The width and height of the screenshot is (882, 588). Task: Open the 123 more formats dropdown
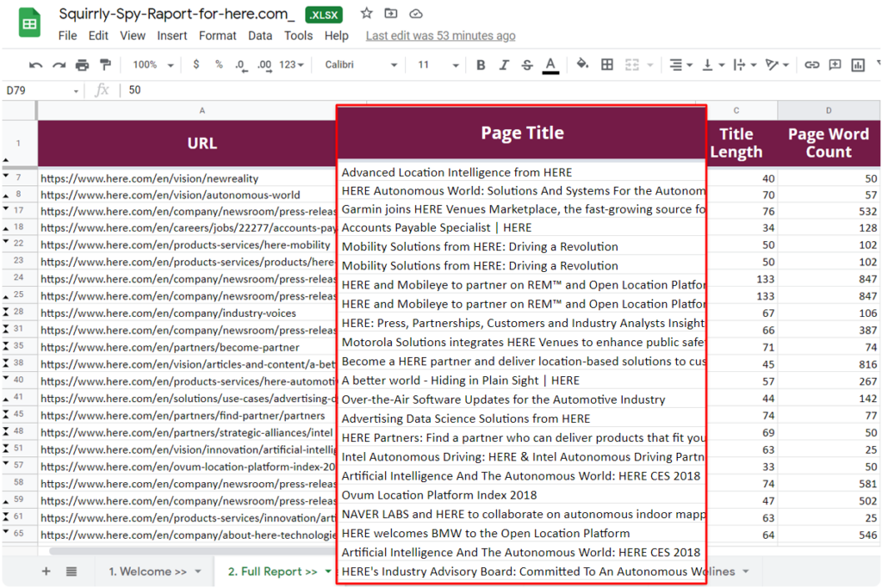tap(291, 65)
